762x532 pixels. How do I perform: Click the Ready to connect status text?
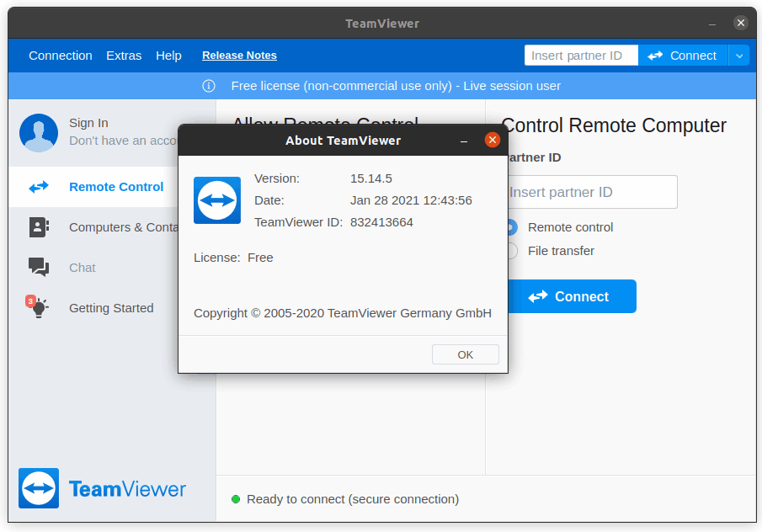pos(353,499)
